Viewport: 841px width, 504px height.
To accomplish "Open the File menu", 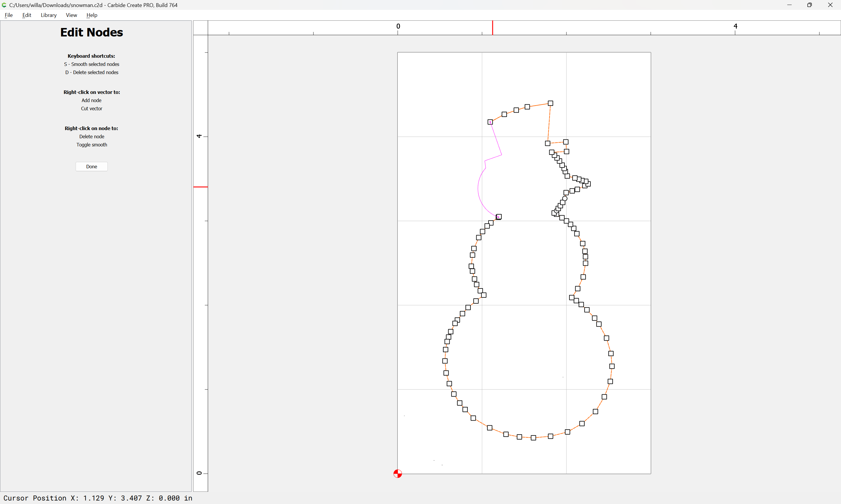I will tap(8, 15).
